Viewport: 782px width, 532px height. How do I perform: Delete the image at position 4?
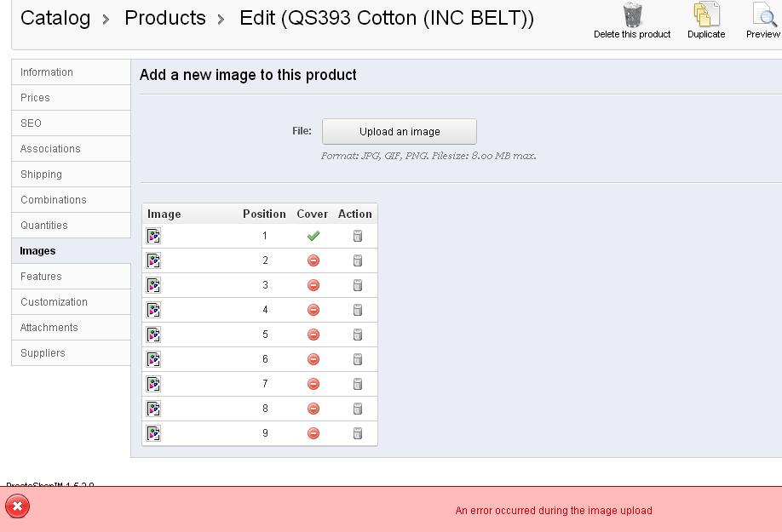[358, 310]
